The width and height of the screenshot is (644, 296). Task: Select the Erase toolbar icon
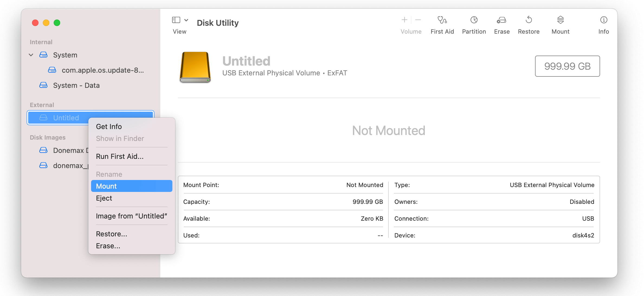click(x=501, y=24)
